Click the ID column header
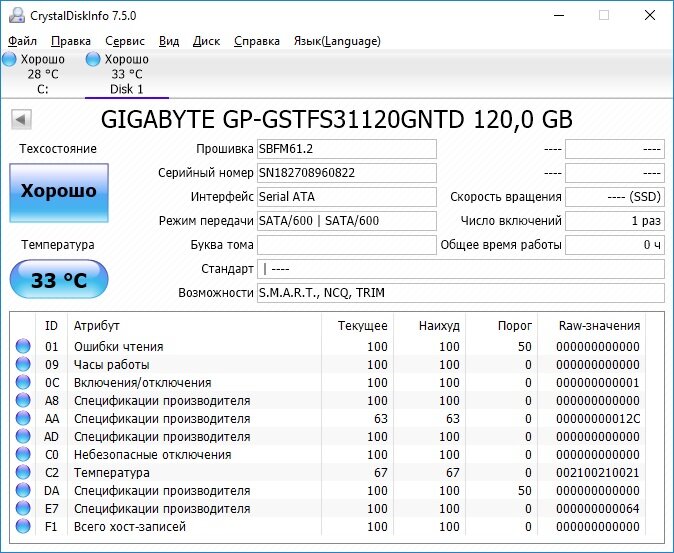 [51, 326]
